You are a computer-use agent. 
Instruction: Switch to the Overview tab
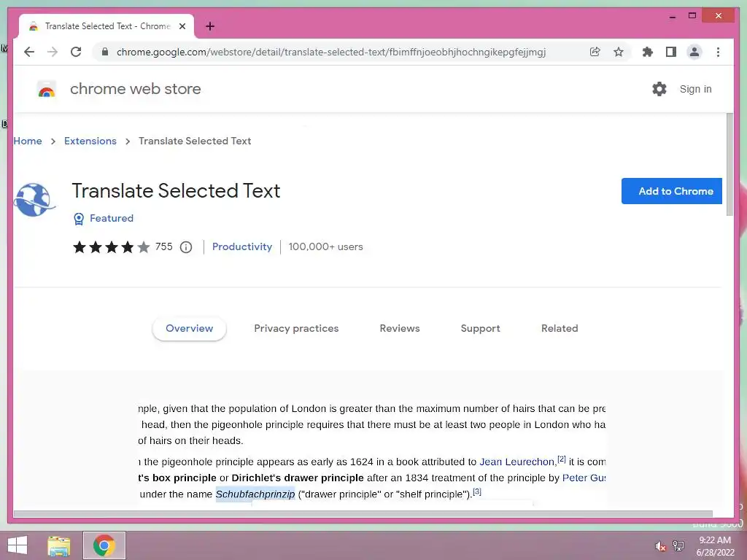coord(189,328)
